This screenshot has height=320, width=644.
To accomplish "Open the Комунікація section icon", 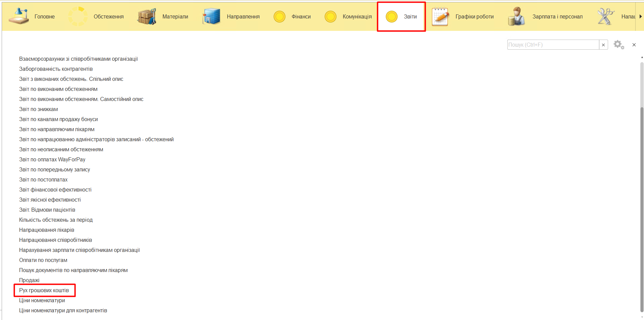I will point(330,16).
